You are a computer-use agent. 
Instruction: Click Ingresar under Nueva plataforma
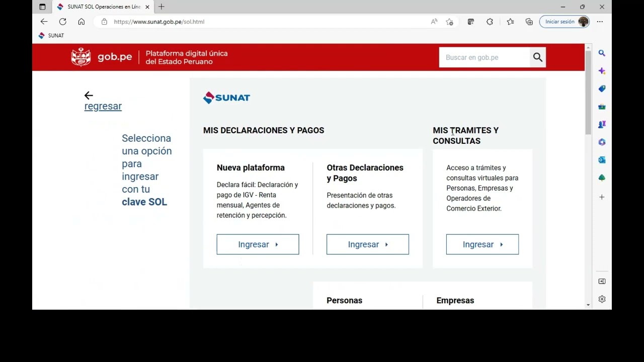(x=258, y=244)
